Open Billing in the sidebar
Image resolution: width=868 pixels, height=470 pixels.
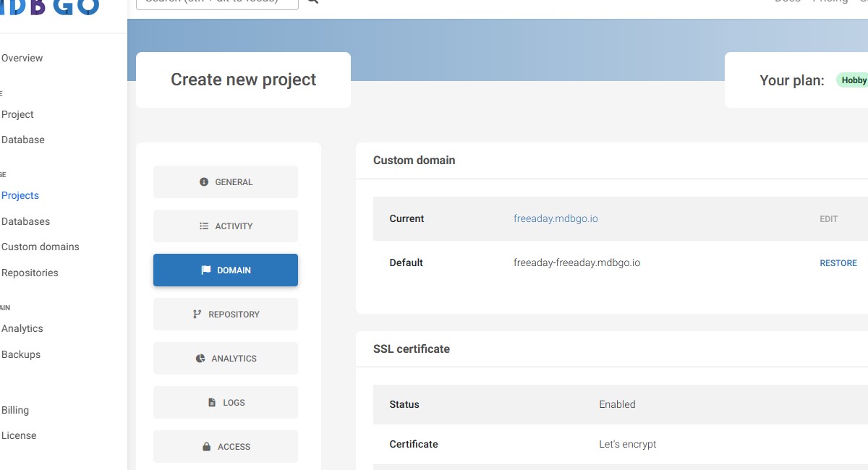[x=15, y=410]
